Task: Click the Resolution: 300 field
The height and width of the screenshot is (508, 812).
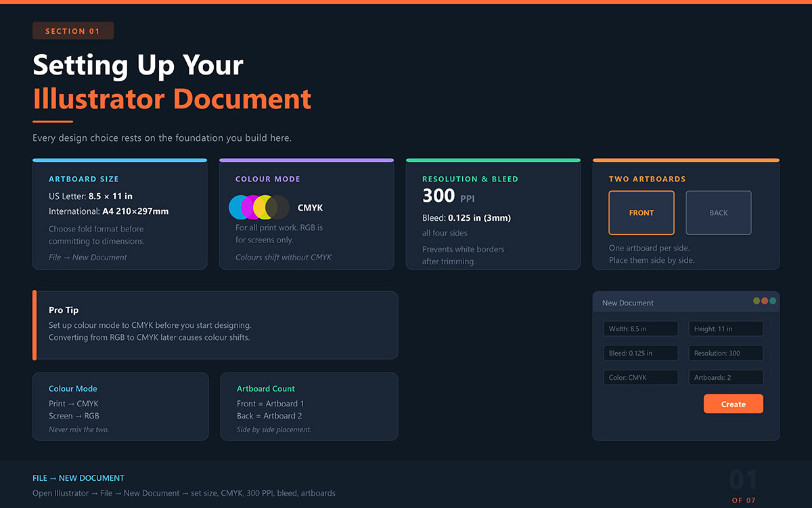Action: (726, 353)
